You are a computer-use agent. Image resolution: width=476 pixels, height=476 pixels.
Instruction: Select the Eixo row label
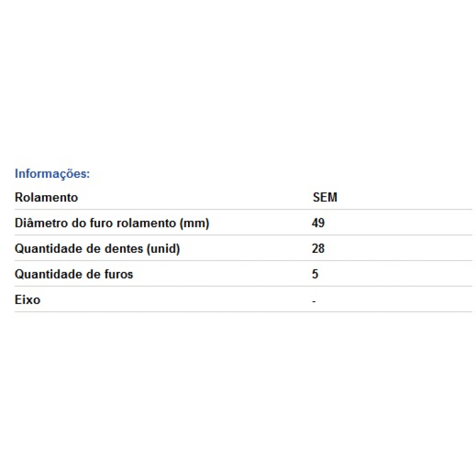pyautogui.click(x=27, y=300)
